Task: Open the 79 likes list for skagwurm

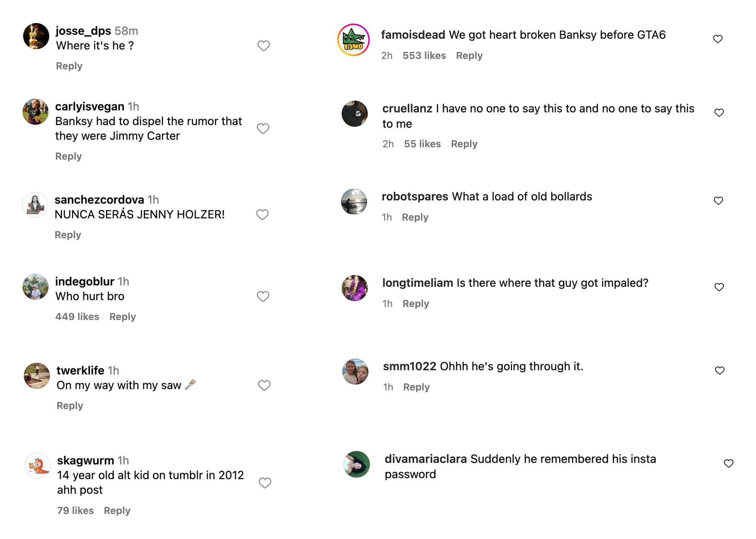Action: [x=75, y=511]
